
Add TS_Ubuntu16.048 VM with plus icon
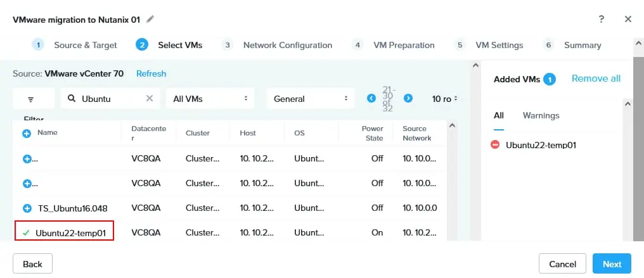(x=27, y=208)
